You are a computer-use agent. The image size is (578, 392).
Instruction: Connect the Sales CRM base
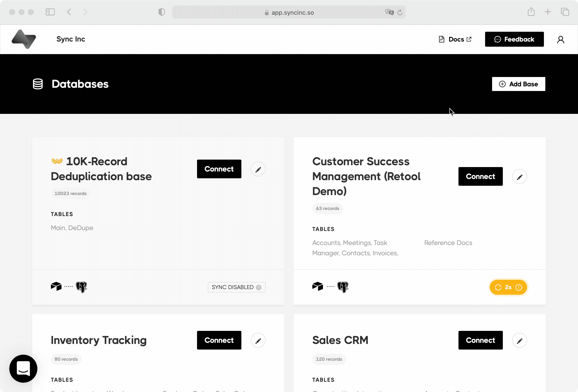coord(480,340)
